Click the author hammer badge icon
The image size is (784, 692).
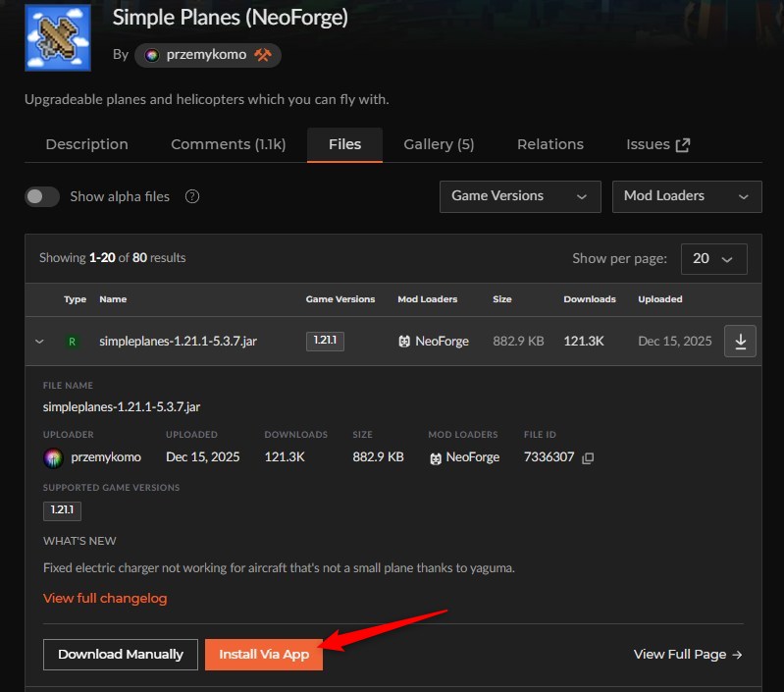[x=263, y=55]
